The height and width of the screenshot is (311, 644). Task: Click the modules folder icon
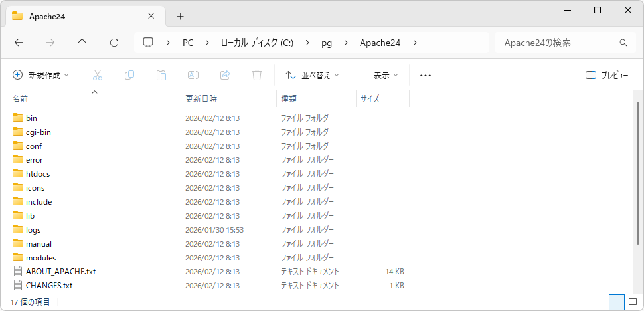[18, 258]
